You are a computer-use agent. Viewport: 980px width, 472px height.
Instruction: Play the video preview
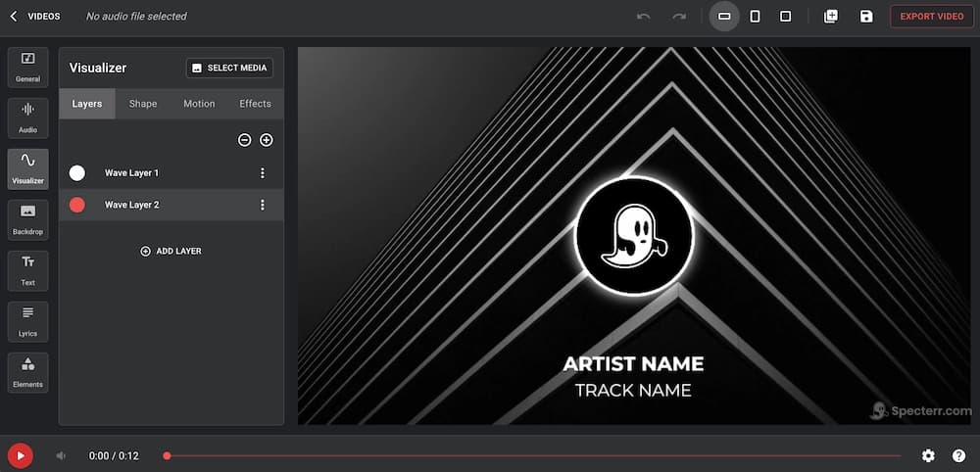pyautogui.click(x=21, y=455)
